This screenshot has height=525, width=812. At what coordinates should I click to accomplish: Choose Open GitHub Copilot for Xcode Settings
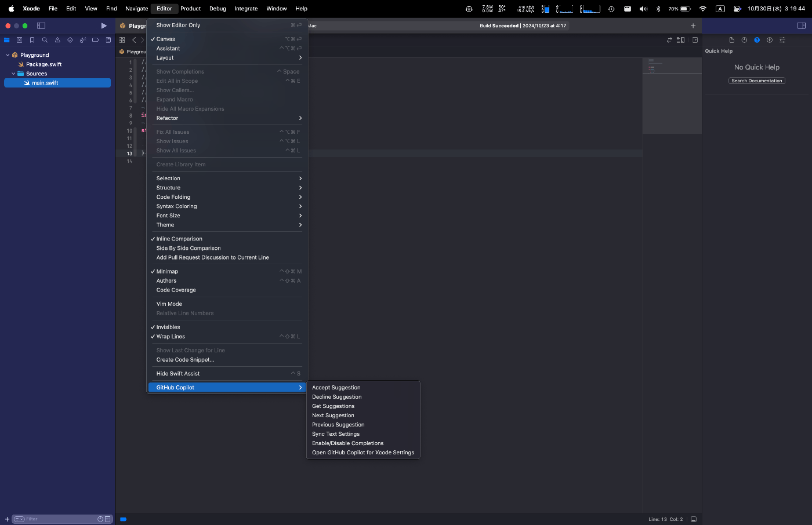(x=363, y=453)
